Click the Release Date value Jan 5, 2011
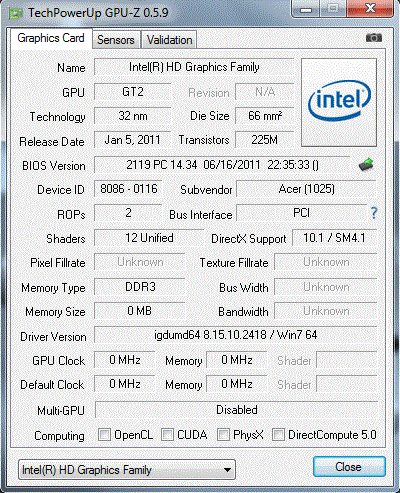 (133, 140)
